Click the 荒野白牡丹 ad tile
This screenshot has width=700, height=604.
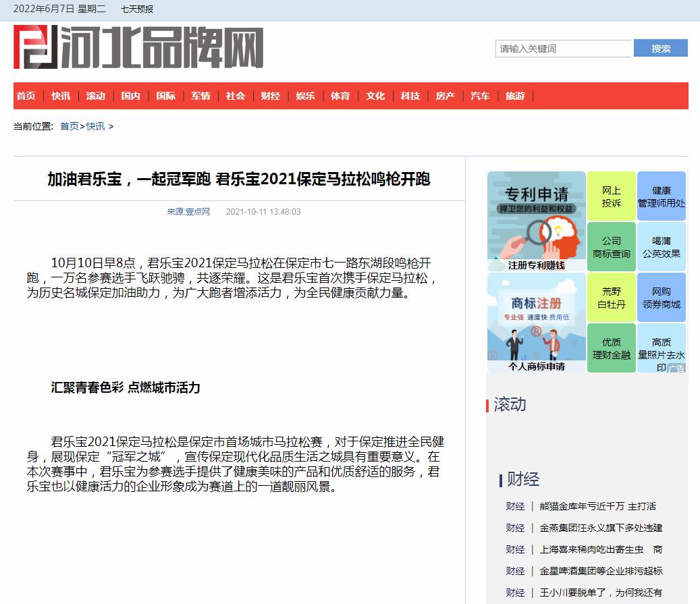pyautogui.click(x=611, y=298)
